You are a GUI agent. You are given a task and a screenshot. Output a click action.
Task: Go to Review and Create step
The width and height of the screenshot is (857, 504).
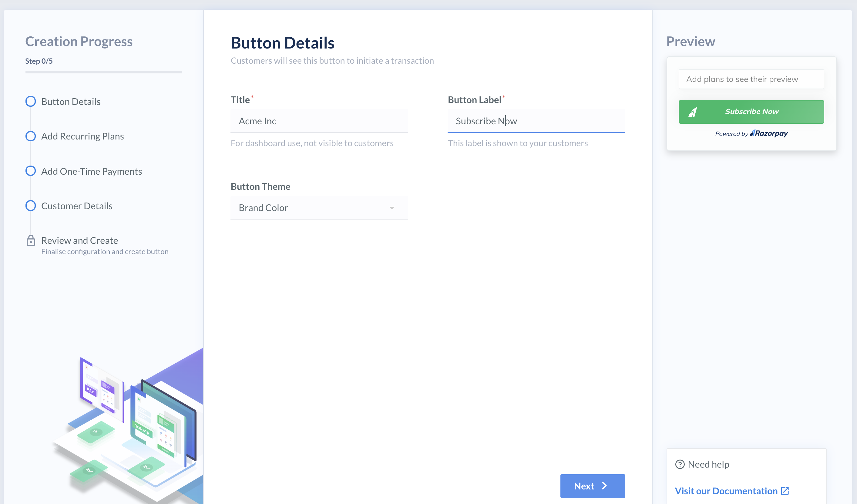point(79,240)
